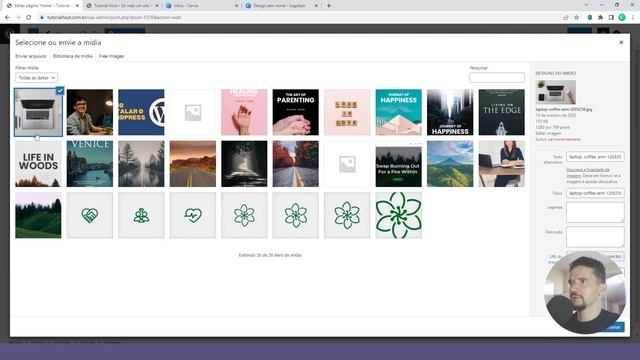This screenshot has height=360, width=640.
Task: Open Biblioteca de mídia tab
Action: click(73, 56)
